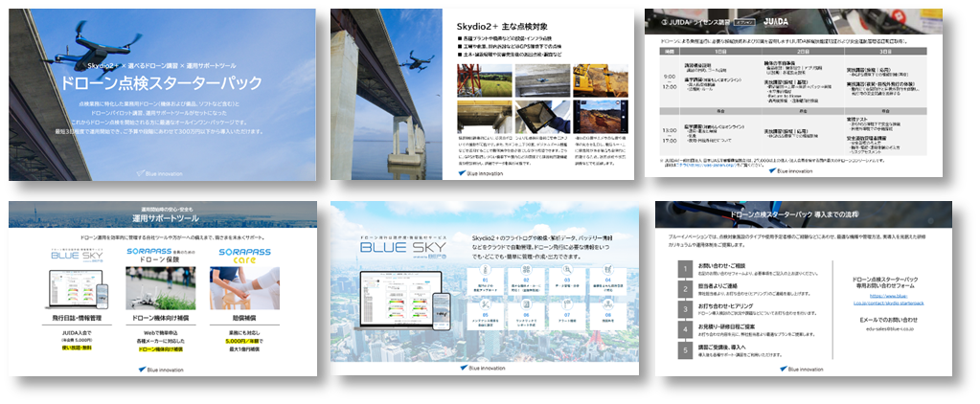Click the laptop and phone mockup under BLUE SKY on the support tools slide
The image size is (980, 404).
pos(79,288)
